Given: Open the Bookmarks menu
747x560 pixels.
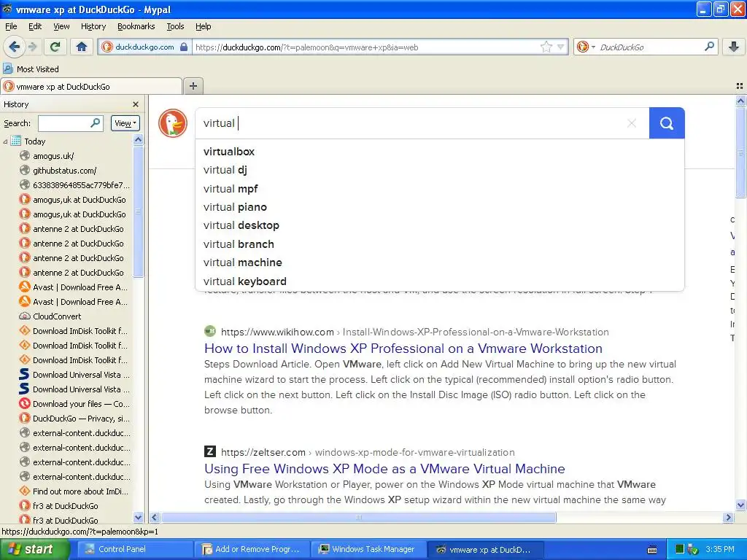Looking at the screenshot, I should [136, 26].
